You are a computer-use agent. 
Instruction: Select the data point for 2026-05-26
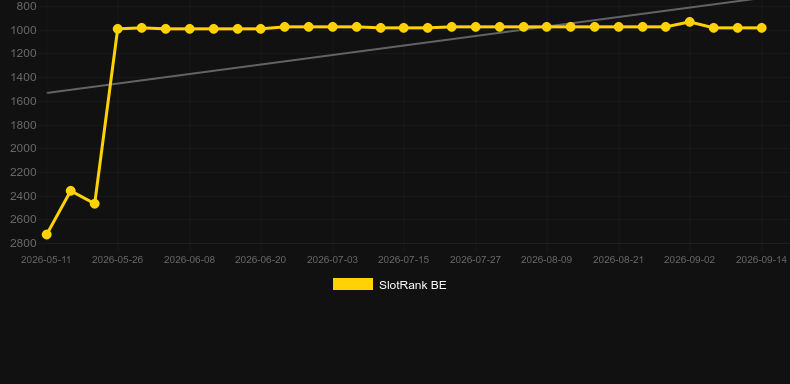pyautogui.click(x=118, y=29)
